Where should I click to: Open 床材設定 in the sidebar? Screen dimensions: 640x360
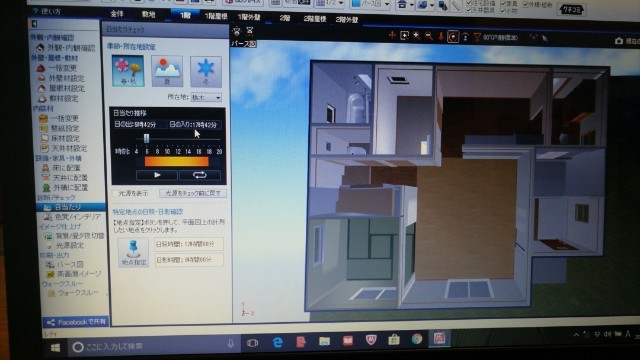click(x=59, y=138)
